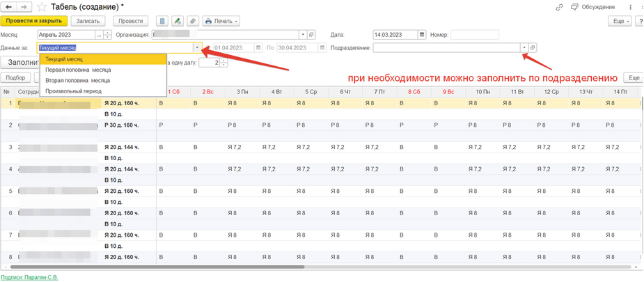Click the forward navigation arrow

click(x=25, y=7)
